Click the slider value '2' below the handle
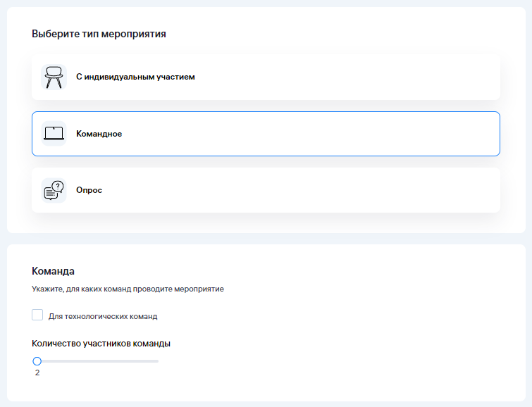The image size is (532, 407). [x=37, y=372]
